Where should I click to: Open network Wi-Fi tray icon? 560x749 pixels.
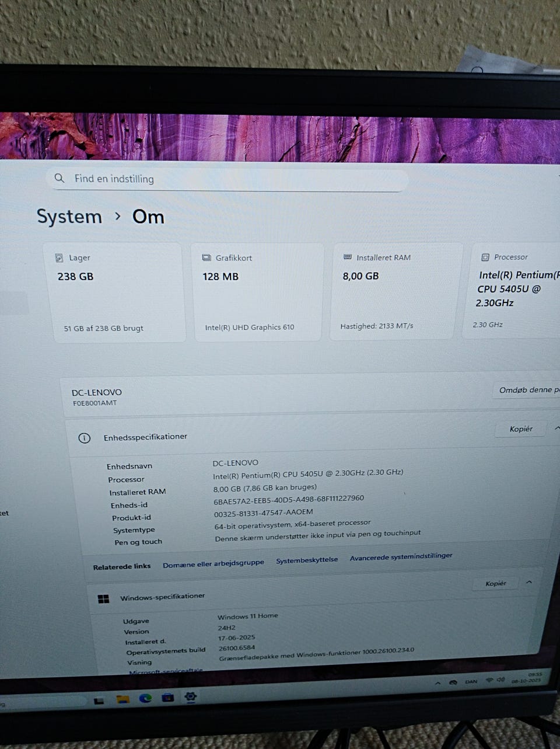click(x=489, y=680)
